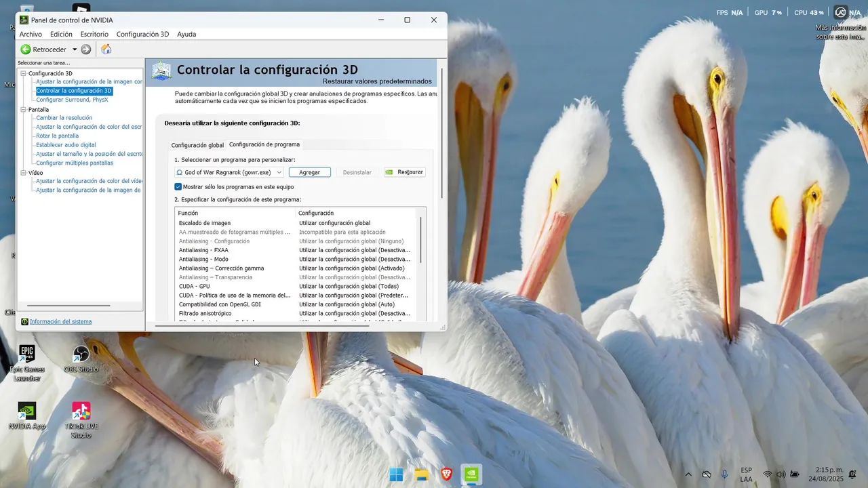The width and height of the screenshot is (868, 488).
Task: Open Brave browser from the taskbar
Action: point(446,474)
